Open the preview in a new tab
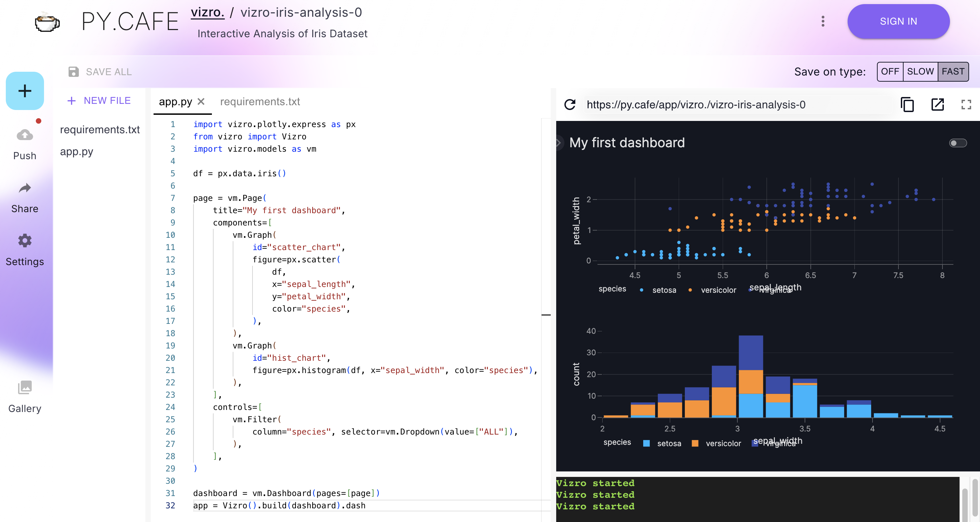Screen dimensions: 980x522 (x=937, y=105)
